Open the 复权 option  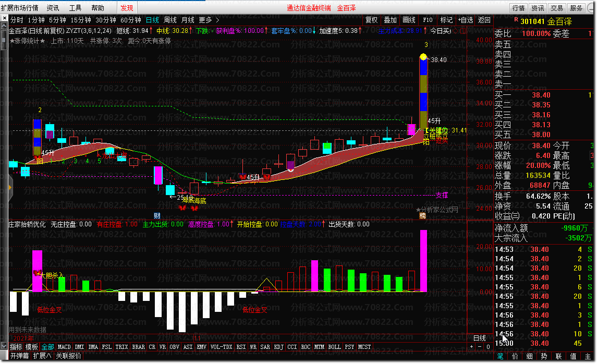(371, 20)
